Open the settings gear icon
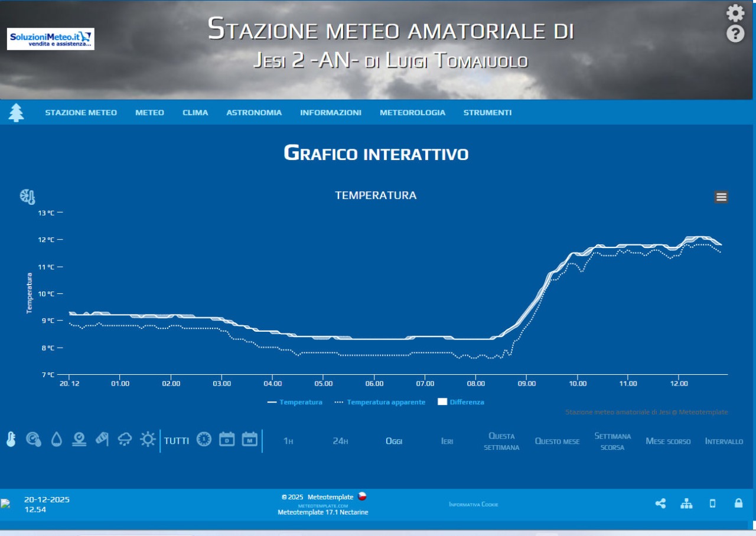This screenshot has width=756, height=536. (735, 13)
